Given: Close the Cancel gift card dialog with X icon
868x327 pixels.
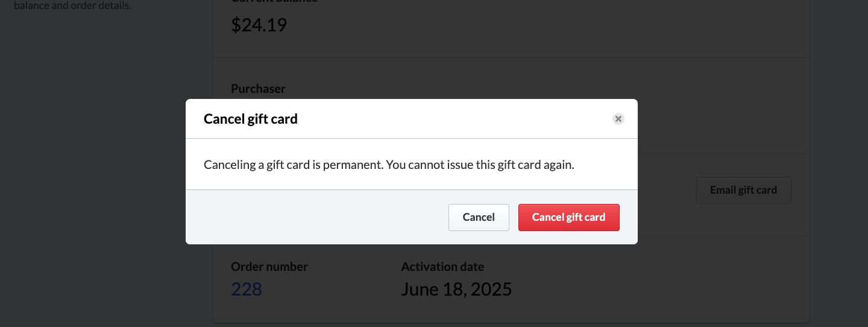Looking at the screenshot, I should [x=618, y=119].
